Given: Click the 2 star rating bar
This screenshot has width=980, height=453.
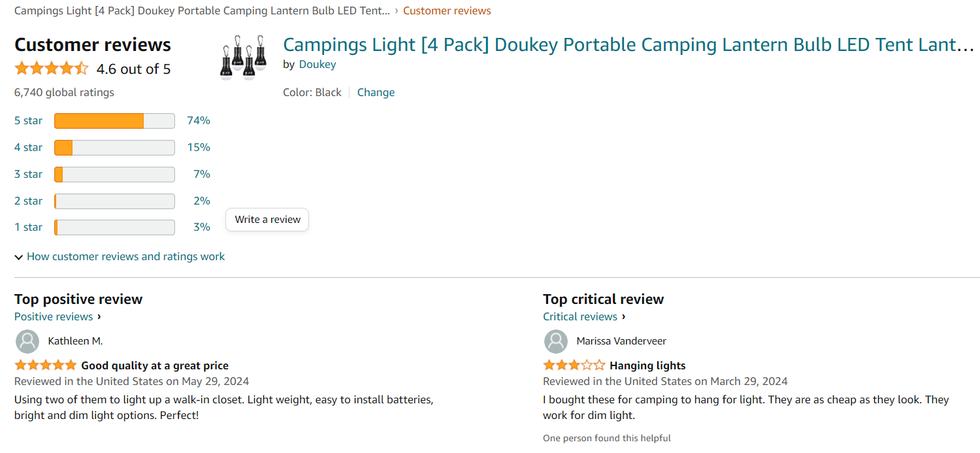Looking at the screenshot, I should [x=114, y=201].
